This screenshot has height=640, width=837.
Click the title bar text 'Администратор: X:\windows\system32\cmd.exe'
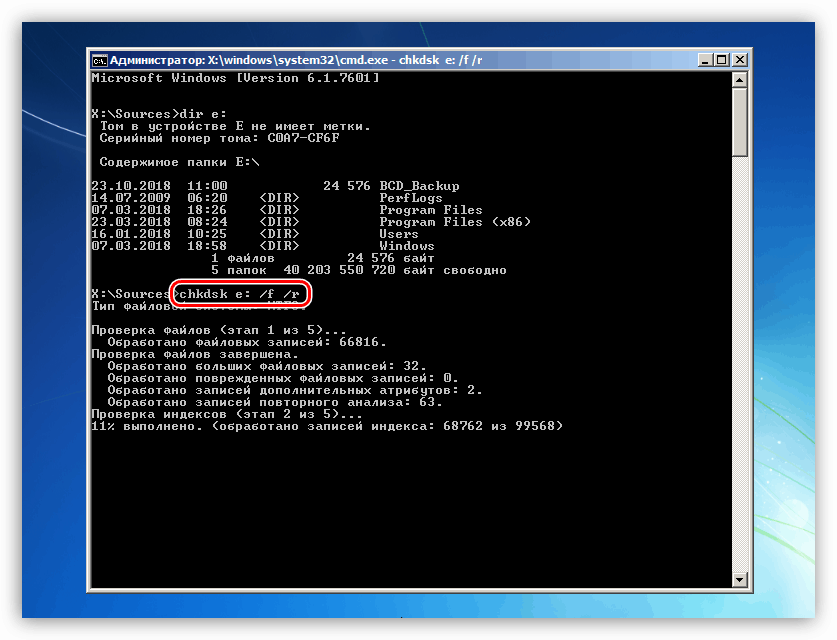tap(249, 60)
